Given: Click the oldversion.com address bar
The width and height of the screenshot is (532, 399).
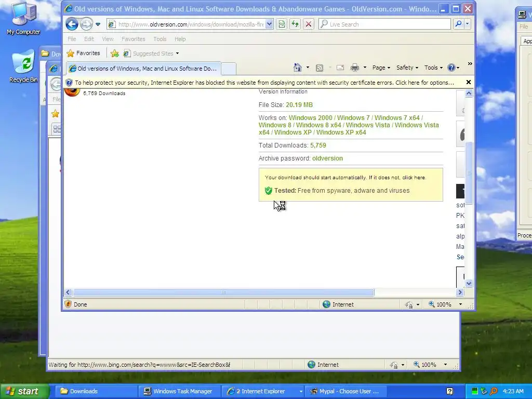Looking at the screenshot, I should coord(190,24).
